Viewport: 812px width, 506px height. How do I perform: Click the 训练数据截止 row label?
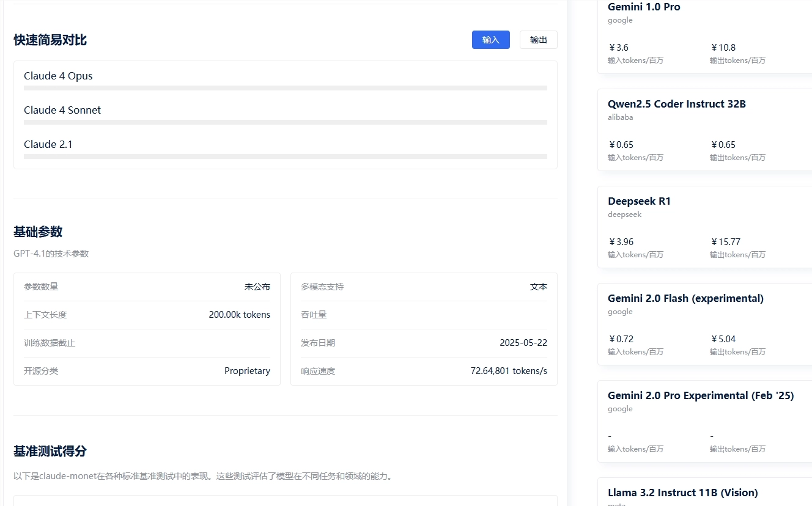(50, 343)
